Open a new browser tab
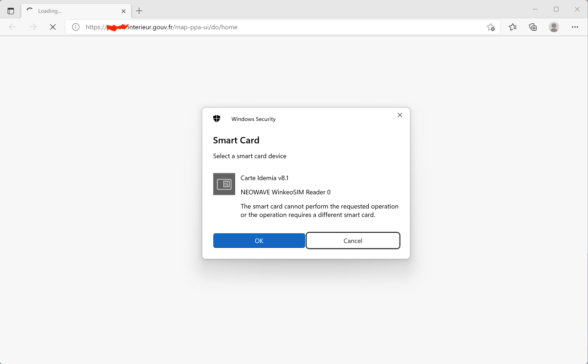Image resolution: width=588 pixels, height=364 pixels. [140, 11]
